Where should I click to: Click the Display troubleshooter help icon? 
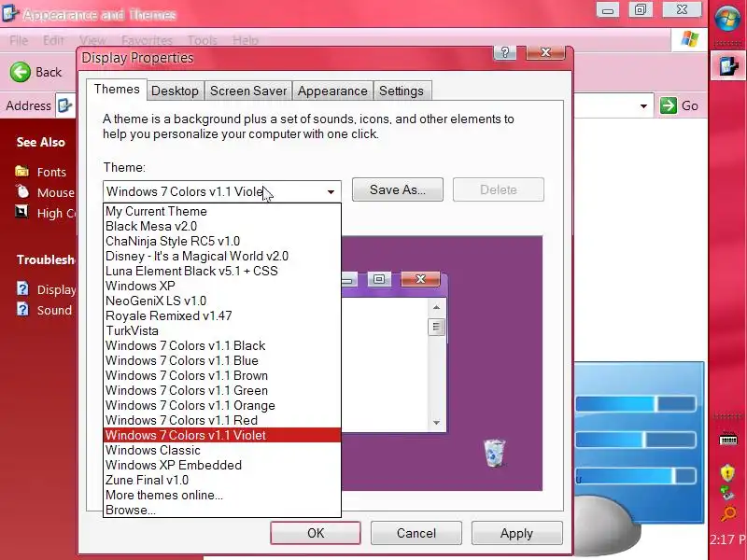(x=22, y=288)
